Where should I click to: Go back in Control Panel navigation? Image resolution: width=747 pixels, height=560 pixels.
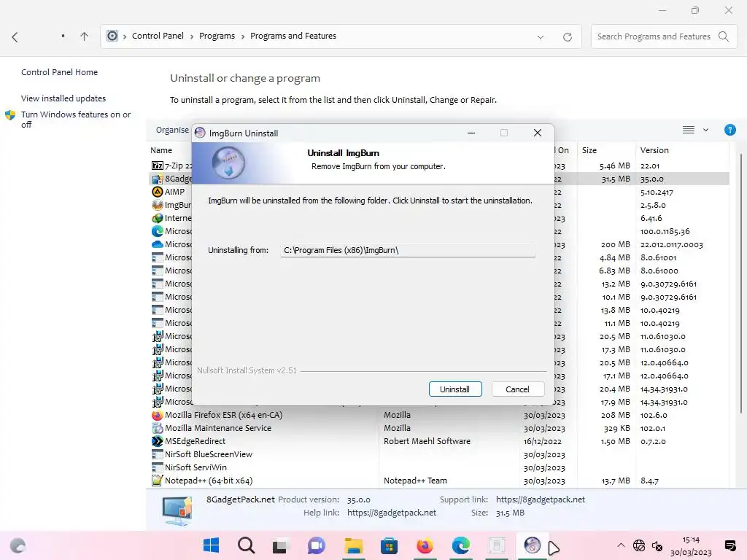(x=15, y=36)
